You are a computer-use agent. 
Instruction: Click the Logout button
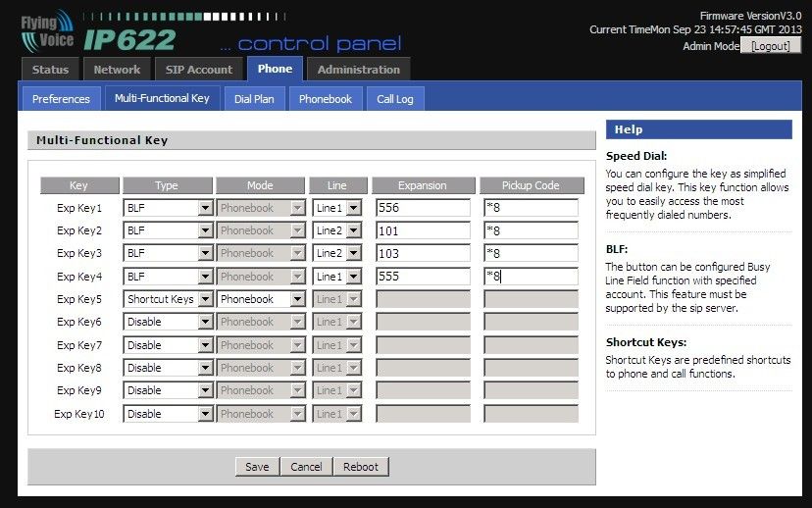pos(771,46)
